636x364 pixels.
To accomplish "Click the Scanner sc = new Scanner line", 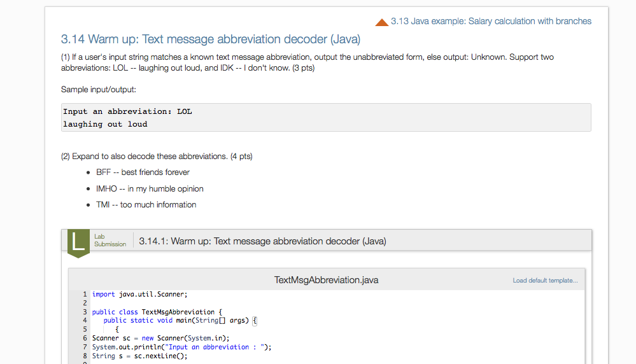I will click(160, 338).
